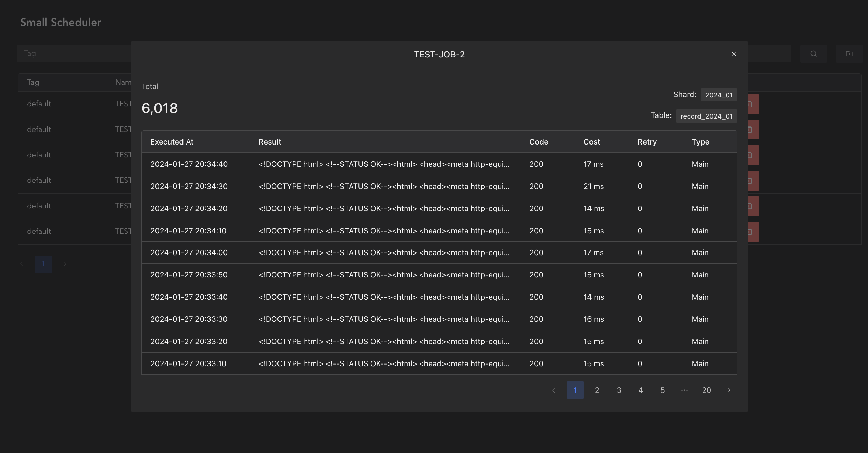
Task: Select current page 1 in records pagination
Action: pyautogui.click(x=575, y=390)
